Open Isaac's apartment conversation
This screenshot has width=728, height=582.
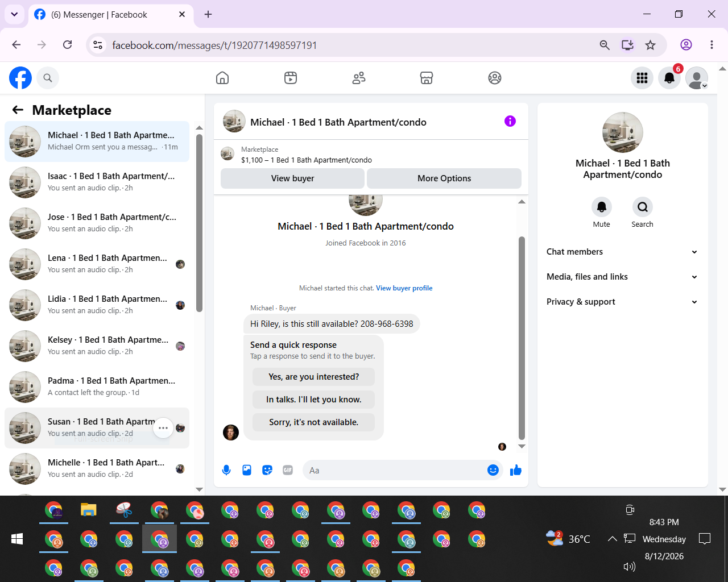tap(97, 182)
